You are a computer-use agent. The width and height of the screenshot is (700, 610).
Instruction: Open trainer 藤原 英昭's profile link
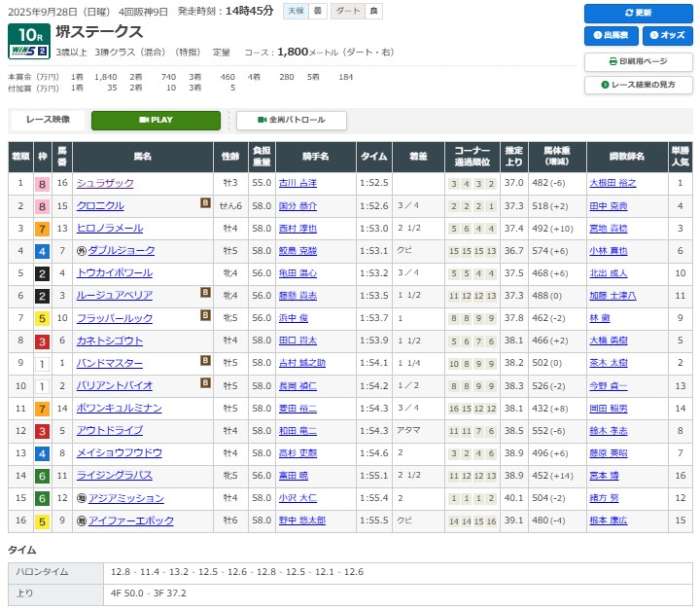609,453
